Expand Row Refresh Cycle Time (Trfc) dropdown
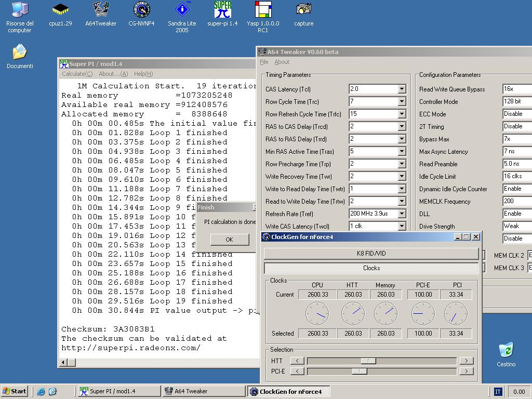 point(402,114)
